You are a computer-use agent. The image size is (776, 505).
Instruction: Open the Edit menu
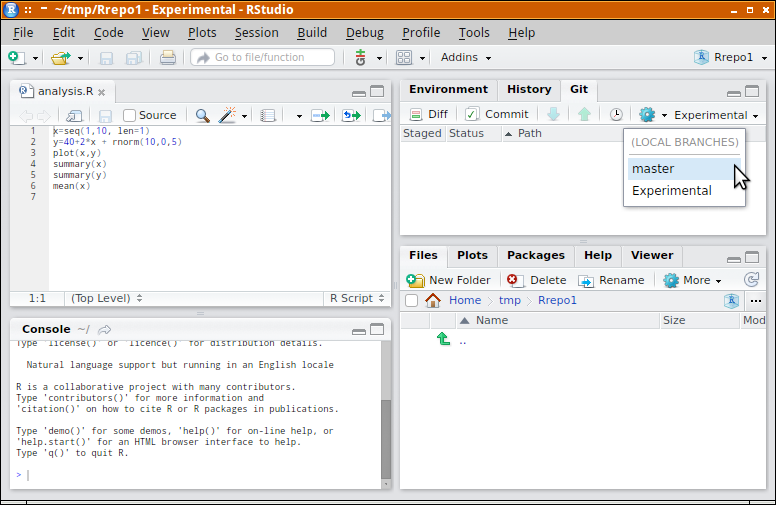[64, 33]
